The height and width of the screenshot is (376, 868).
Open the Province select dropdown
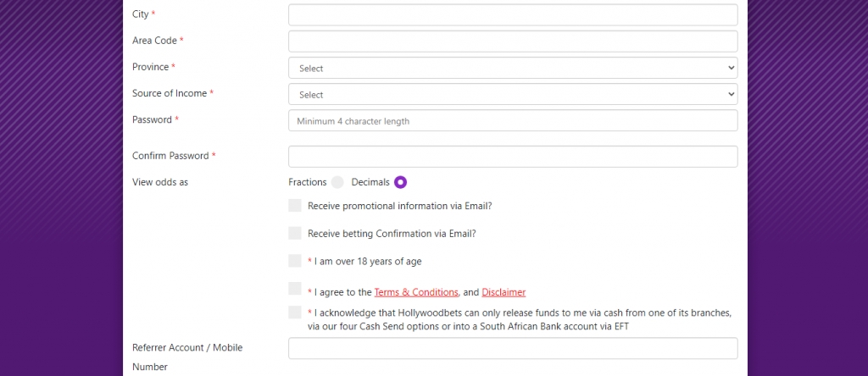click(x=513, y=68)
